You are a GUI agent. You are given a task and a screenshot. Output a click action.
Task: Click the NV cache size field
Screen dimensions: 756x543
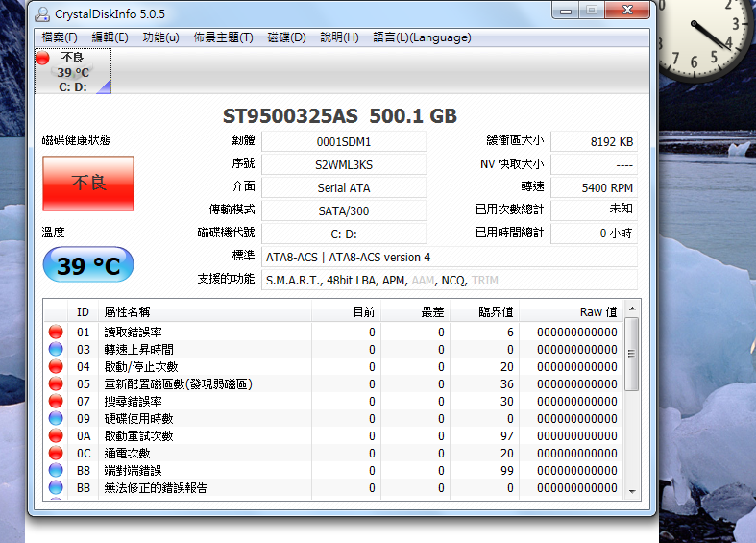pos(594,165)
